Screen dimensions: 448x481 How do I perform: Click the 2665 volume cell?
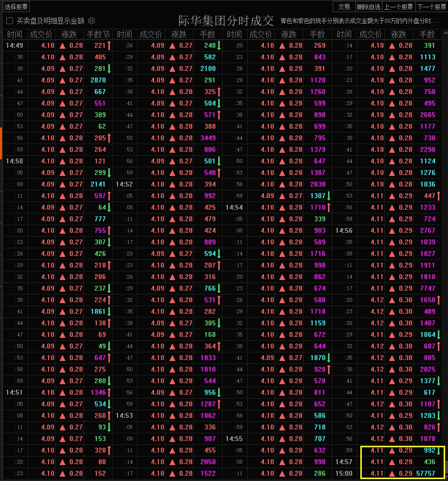pos(427,115)
